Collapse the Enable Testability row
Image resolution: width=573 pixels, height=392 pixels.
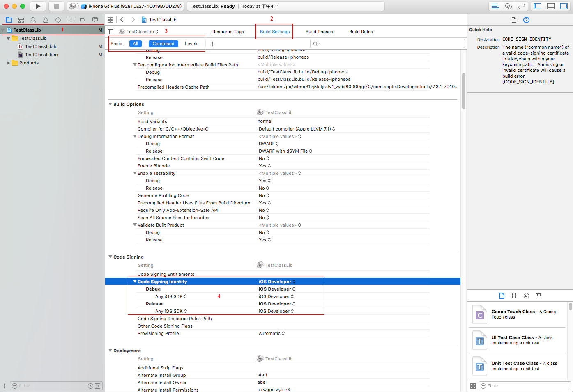pyautogui.click(x=135, y=173)
